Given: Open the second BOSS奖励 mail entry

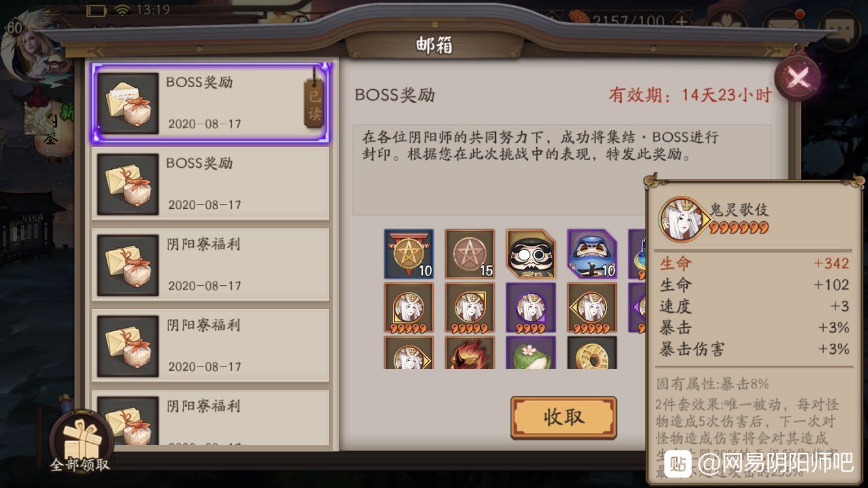Looking at the screenshot, I should tap(211, 184).
